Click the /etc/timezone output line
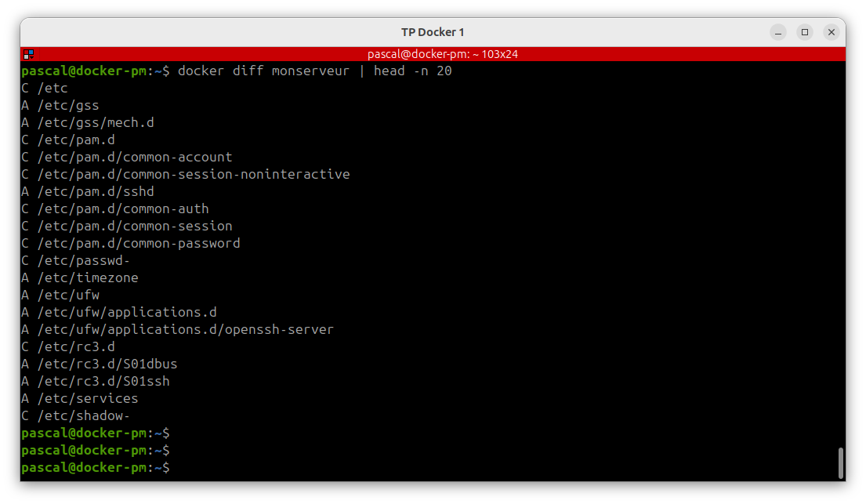The image size is (866, 504). 87,278
